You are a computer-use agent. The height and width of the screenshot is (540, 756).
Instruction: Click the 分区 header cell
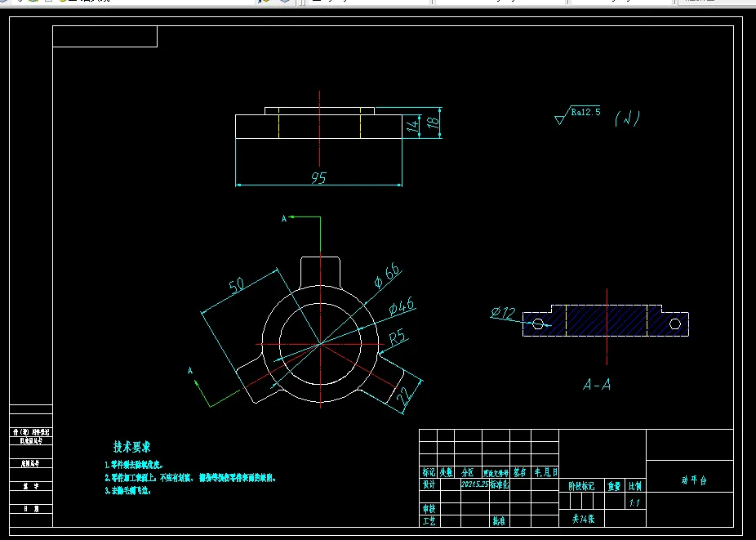coord(468,472)
